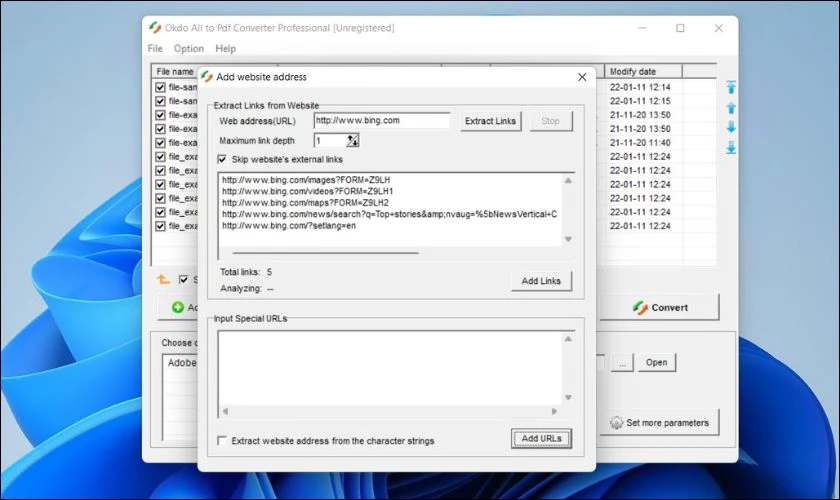840x500 pixels.
Task: Click the browse ellipsis button
Action: 622,363
